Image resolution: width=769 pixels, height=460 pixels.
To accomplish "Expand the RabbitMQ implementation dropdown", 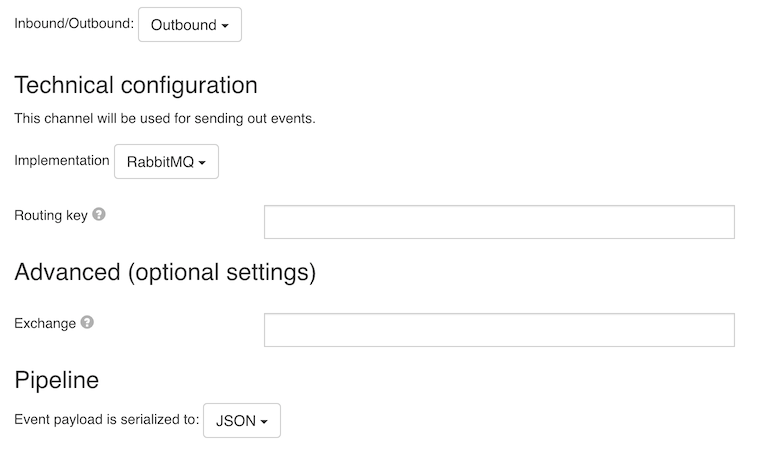I will [x=166, y=162].
